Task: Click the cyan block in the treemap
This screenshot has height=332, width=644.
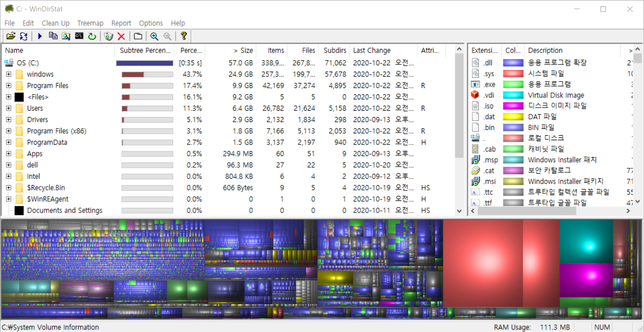Action: 586,242
